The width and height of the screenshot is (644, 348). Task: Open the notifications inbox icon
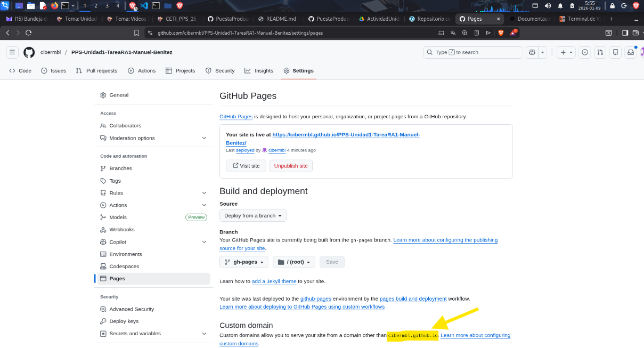coord(631,52)
